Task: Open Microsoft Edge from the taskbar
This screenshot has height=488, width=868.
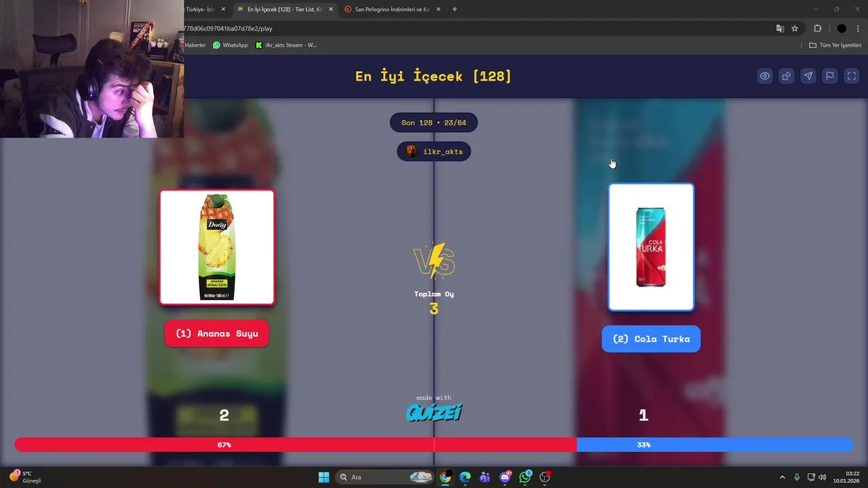Action: 465,477
